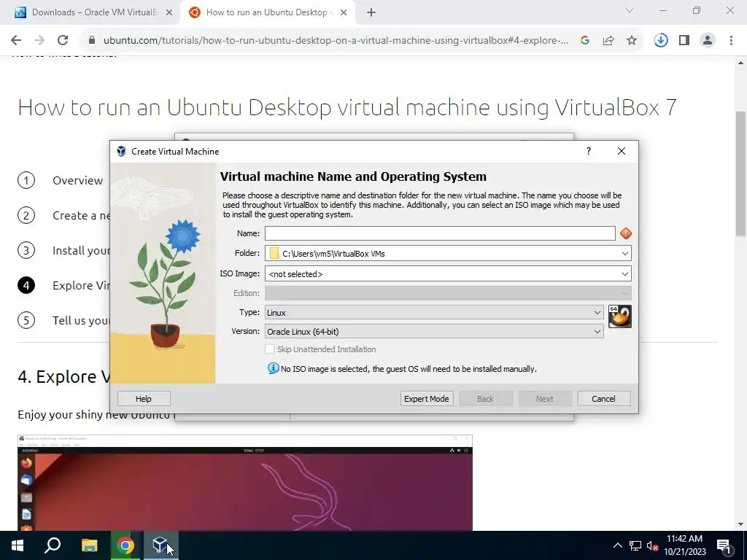Click the browser address bar URL
Image resolution: width=747 pixels, height=560 pixels.
tap(336, 41)
